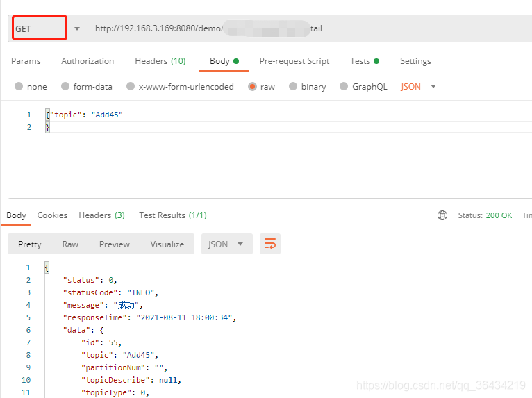Switch to the Tests tab
The height and width of the screenshot is (398, 532).
[x=365, y=61]
